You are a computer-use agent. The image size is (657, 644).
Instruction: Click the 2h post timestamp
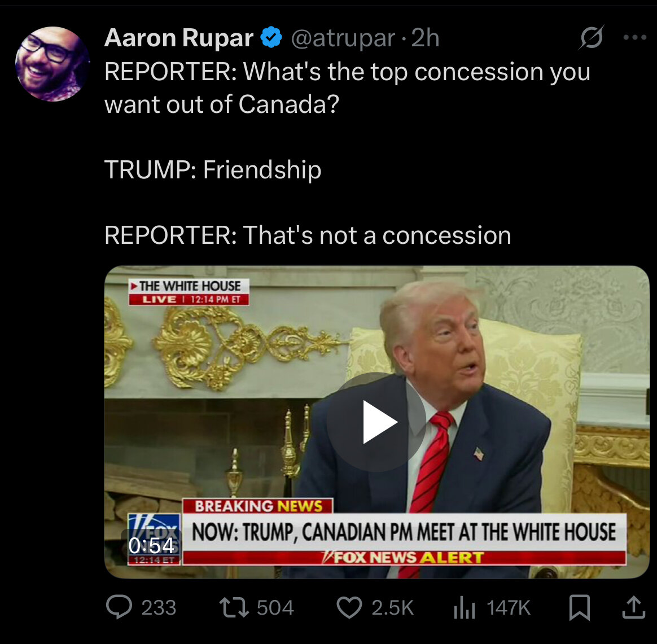[x=425, y=38]
